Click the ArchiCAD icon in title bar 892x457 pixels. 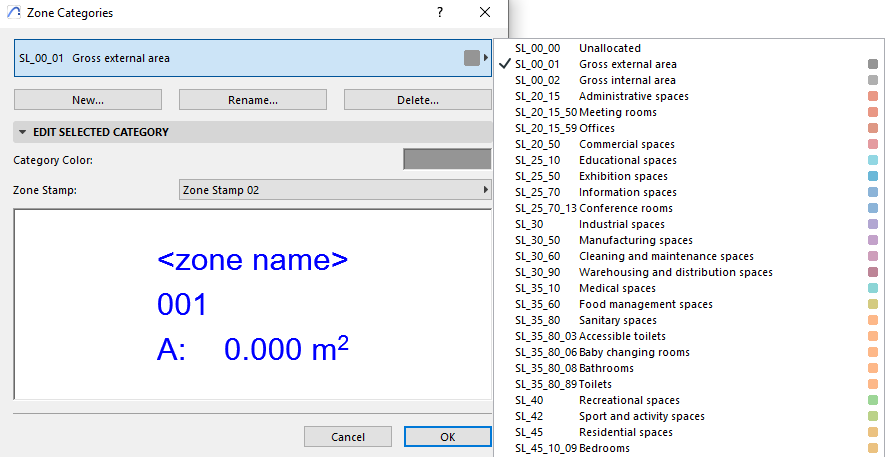tap(14, 13)
